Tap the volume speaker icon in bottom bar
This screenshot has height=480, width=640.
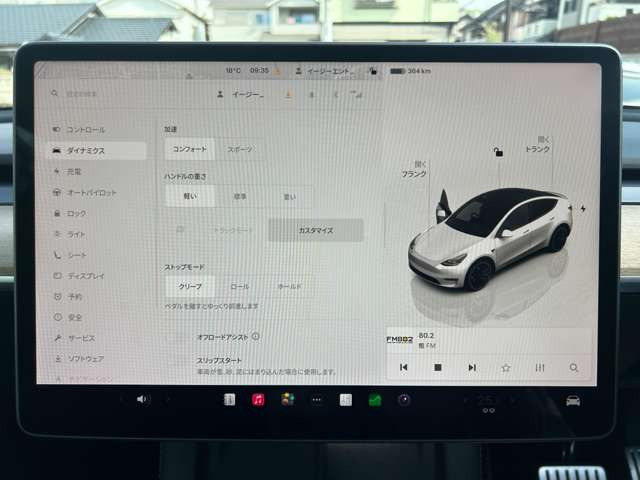pyautogui.click(x=142, y=399)
